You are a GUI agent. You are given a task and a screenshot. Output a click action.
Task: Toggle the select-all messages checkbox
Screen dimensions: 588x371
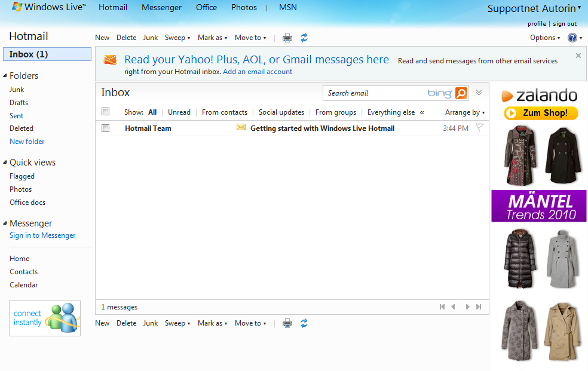tap(106, 111)
